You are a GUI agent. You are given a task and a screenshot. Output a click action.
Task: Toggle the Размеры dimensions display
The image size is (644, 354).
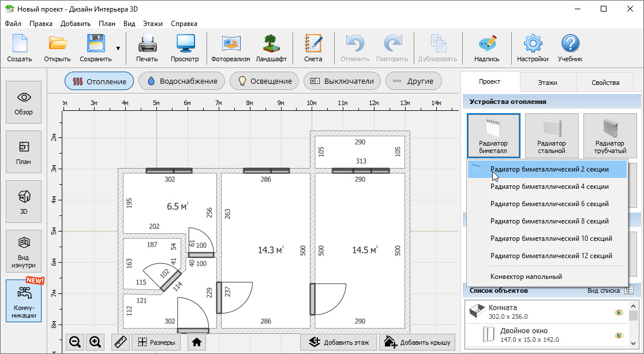click(x=156, y=342)
